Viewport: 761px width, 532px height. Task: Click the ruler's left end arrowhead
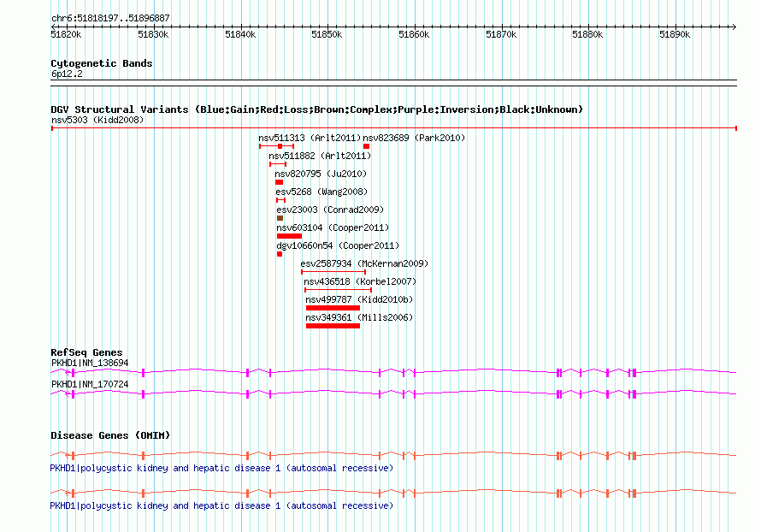click(x=53, y=27)
